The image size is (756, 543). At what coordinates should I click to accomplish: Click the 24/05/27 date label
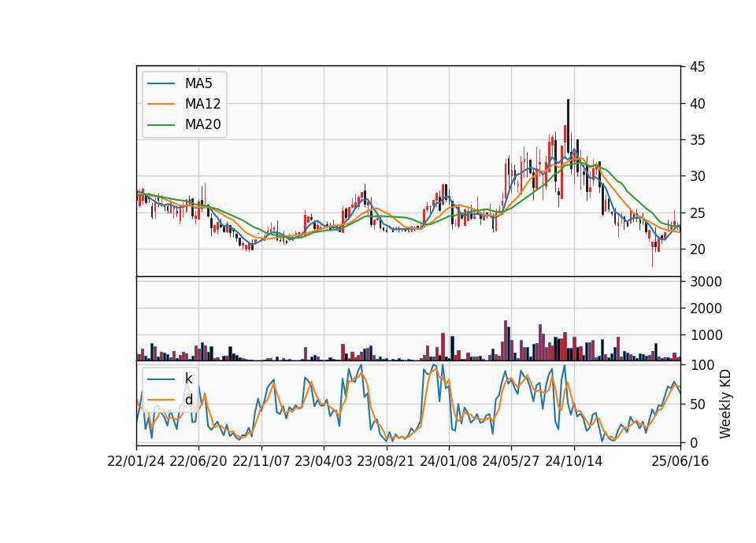[x=511, y=461]
